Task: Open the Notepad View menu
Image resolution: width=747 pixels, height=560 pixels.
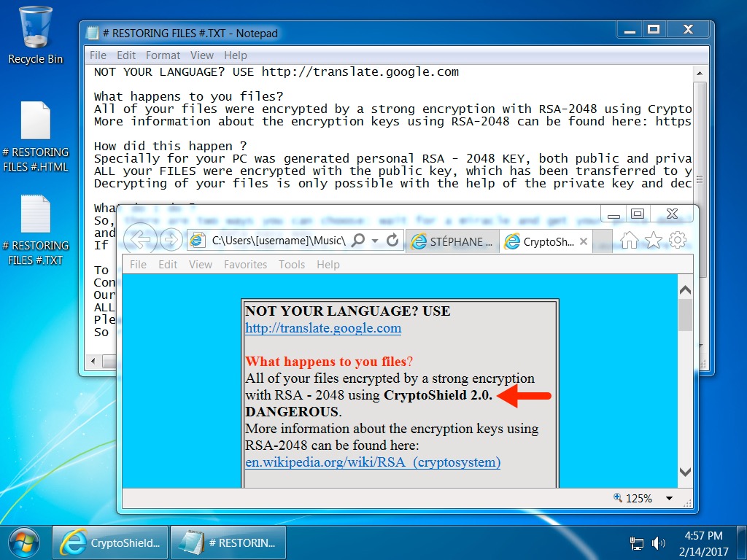Action: pyautogui.click(x=202, y=55)
